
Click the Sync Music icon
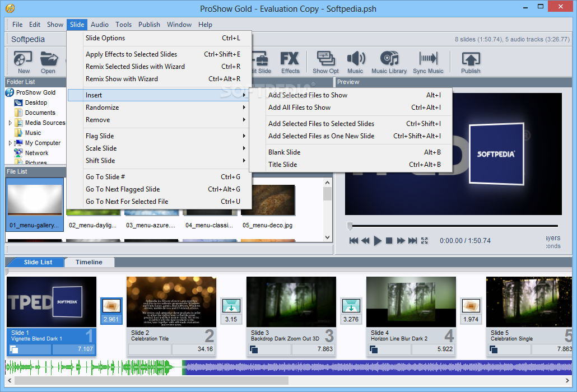(x=428, y=62)
